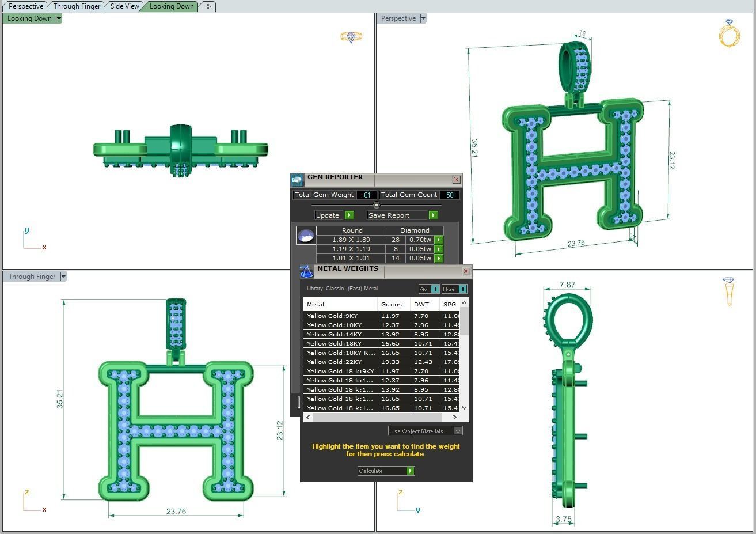The width and height of the screenshot is (756, 534).
Task: Toggle the GV library switch
Action: pos(429,289)
